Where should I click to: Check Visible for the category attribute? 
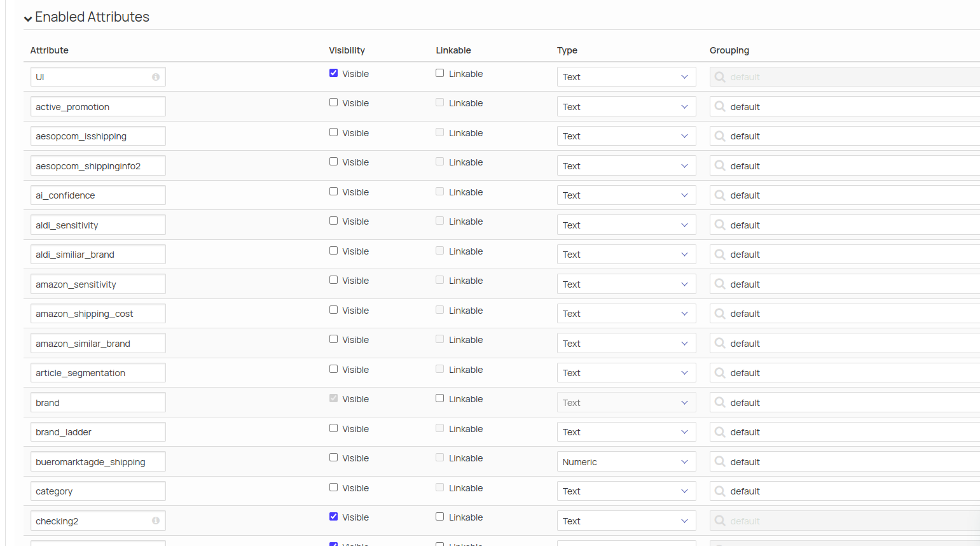[x=333, y=487]
